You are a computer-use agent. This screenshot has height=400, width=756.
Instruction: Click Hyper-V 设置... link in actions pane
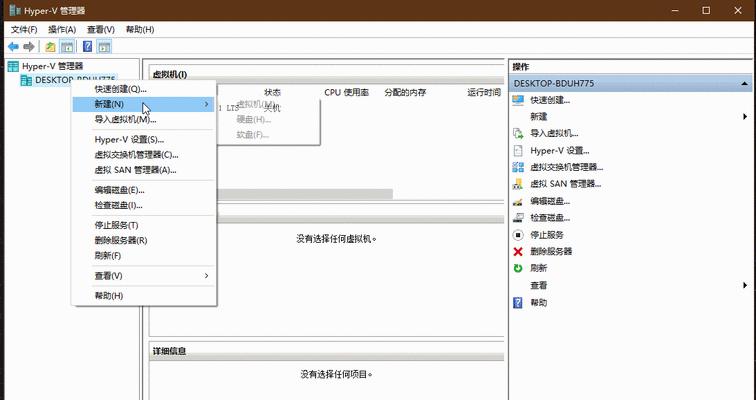559,150
